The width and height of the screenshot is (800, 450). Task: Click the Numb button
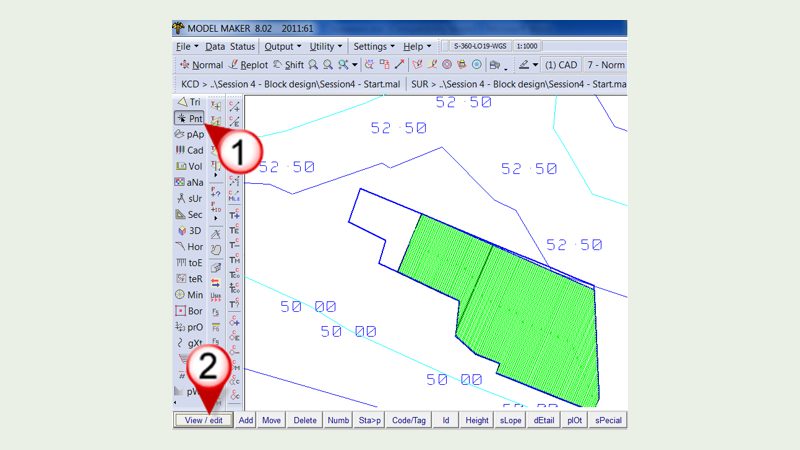(338, 420)
